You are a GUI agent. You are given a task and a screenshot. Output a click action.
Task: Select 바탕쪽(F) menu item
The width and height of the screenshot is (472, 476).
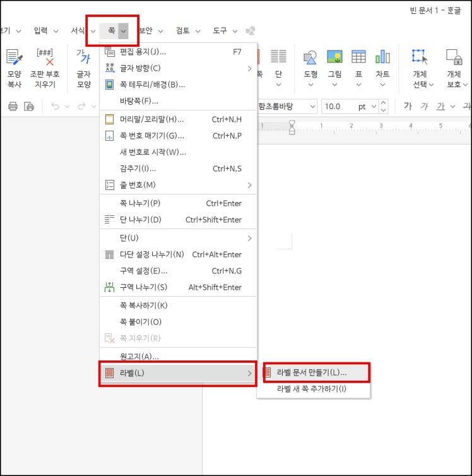179,101
